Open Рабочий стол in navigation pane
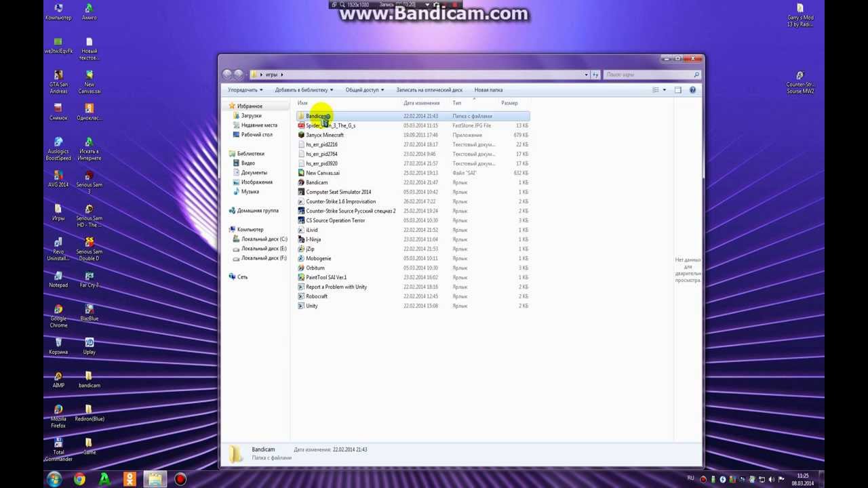Viewport: 868px width, 488px height. [257, 135]
